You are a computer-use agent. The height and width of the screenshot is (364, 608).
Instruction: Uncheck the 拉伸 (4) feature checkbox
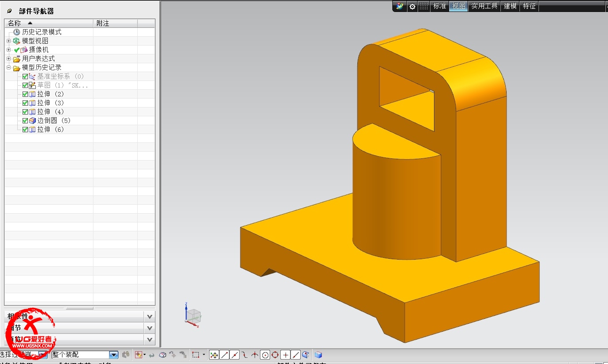point(25,112)
